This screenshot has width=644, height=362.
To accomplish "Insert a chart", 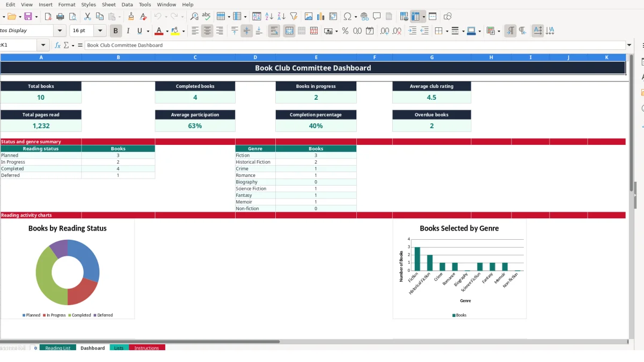I will 321,17.
